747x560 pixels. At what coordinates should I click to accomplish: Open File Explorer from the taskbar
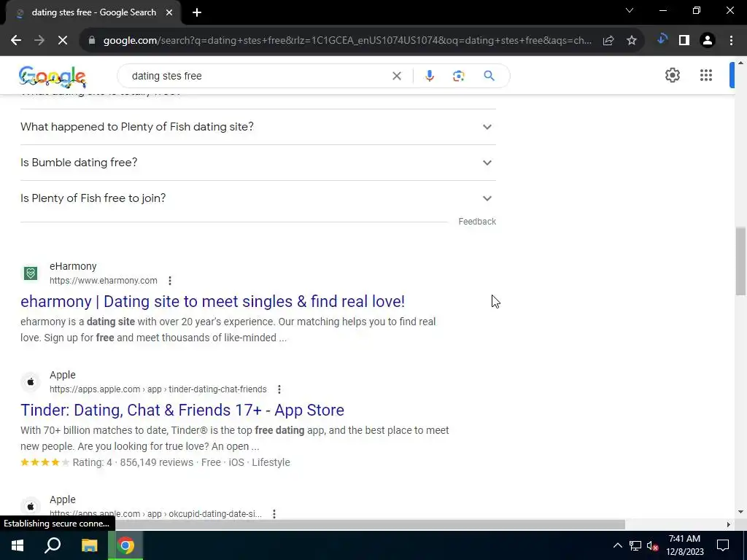tap(89, 545)
